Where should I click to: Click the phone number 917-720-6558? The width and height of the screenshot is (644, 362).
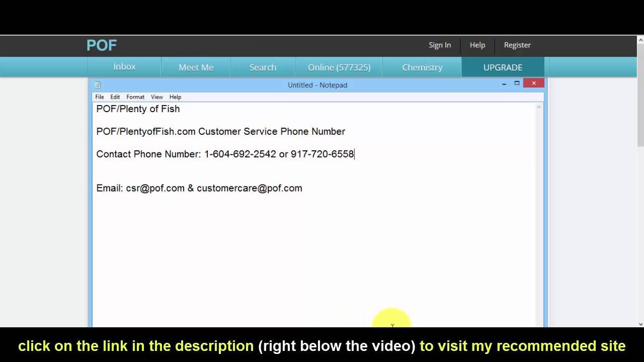[323, 154]
